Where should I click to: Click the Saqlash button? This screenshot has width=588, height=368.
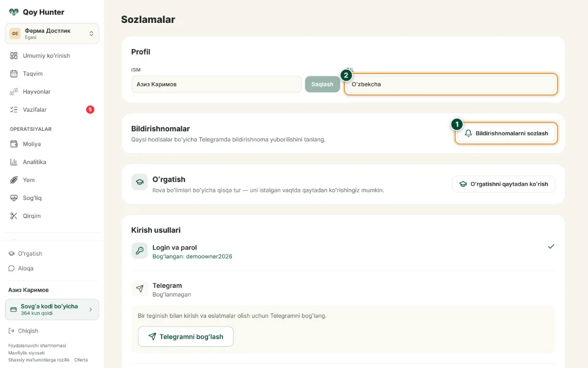point(322,84)
